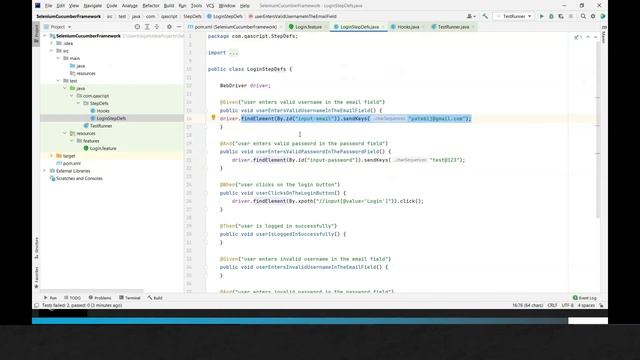Open the TODO tool window
640x360 pixels.
(x=73, y=298)
